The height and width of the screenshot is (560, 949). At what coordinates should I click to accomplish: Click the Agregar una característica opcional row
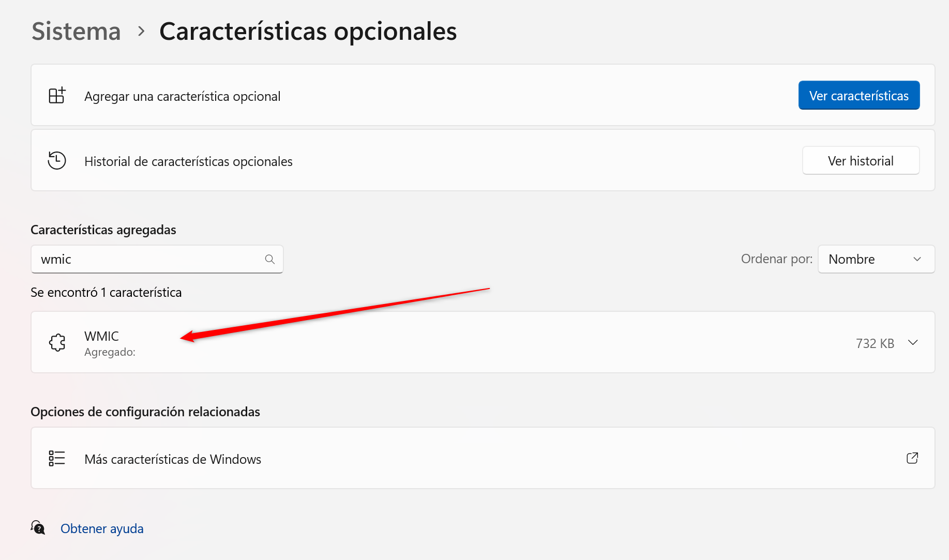point(483,95)
